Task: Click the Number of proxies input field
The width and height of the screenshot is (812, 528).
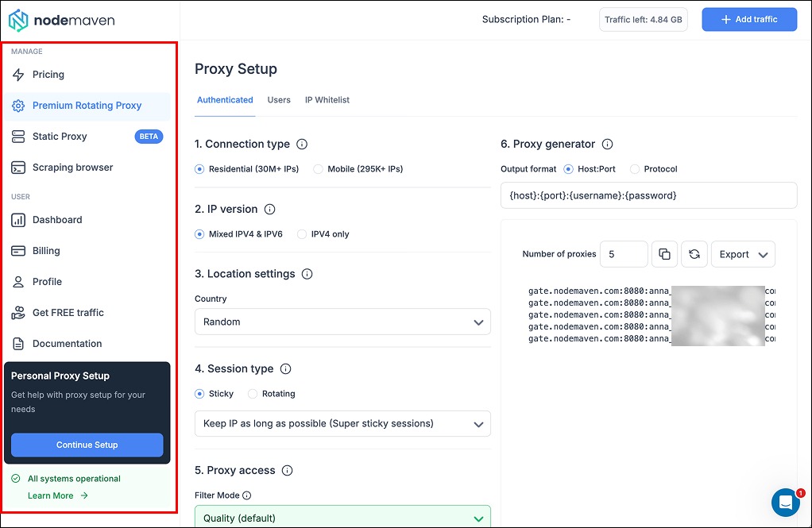Action: pos(624,254)
